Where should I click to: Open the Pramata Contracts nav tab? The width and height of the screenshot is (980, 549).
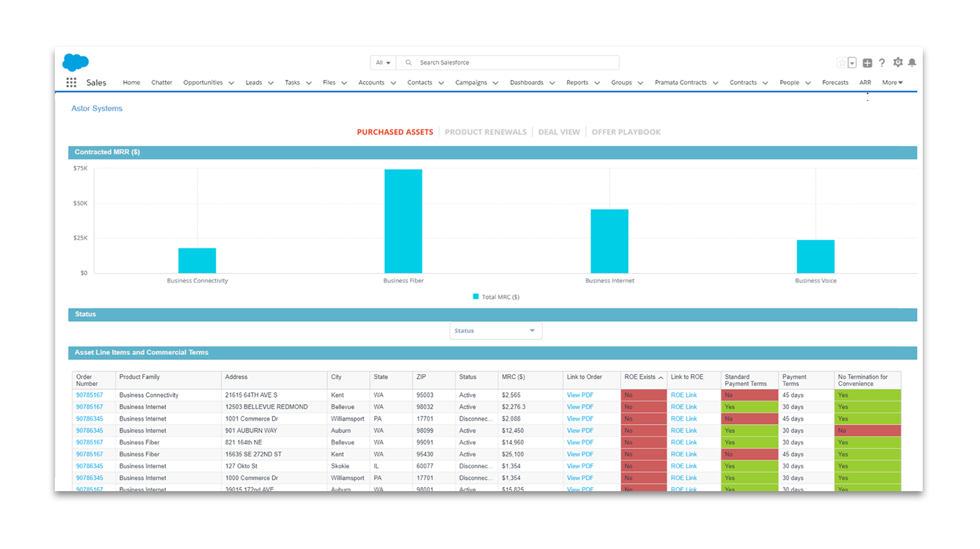pyautogui.click(x=680, y=83)
